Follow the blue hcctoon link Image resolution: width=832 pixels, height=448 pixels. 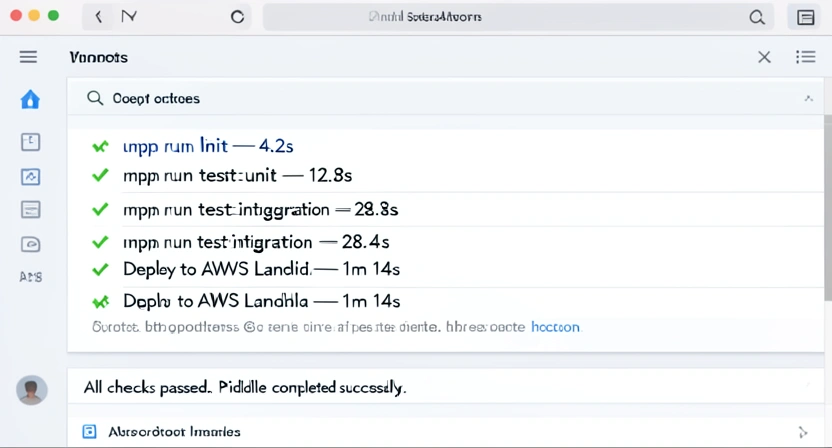coord(556,327)
